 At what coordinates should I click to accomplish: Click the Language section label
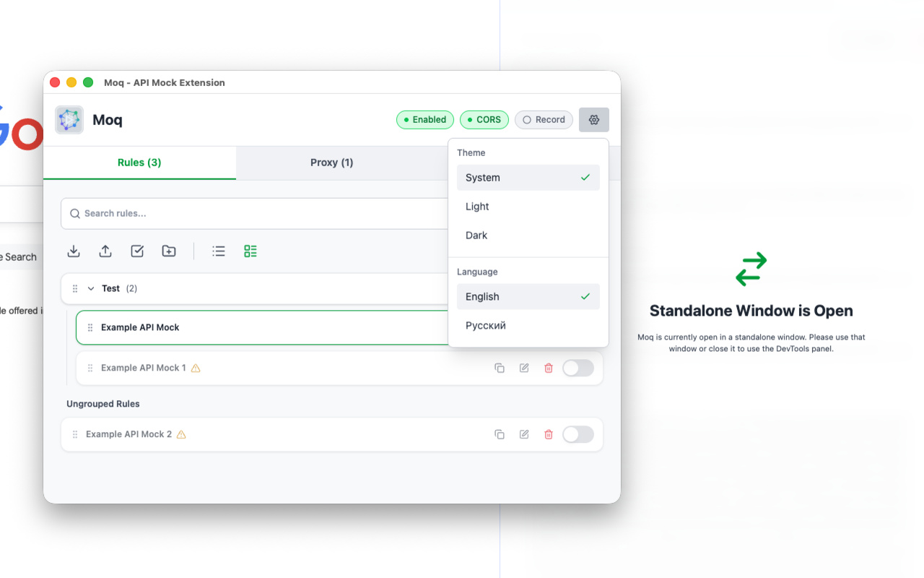click(477, 272)
